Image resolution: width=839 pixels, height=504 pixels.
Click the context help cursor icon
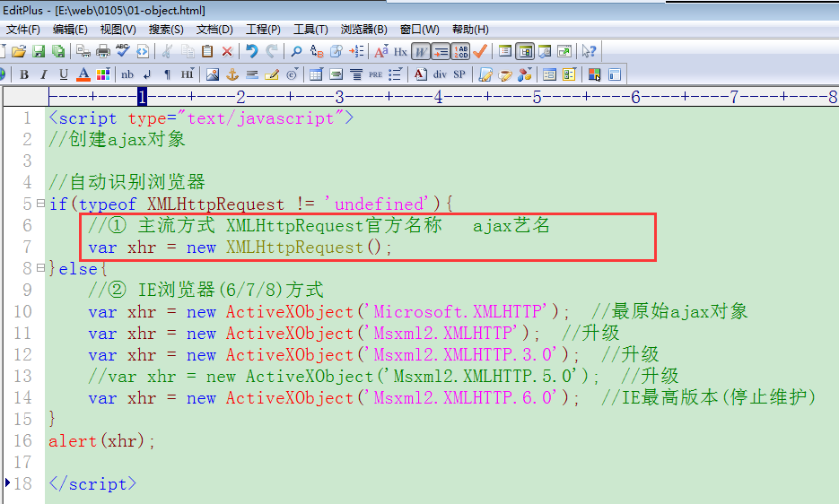coord(590,51)
